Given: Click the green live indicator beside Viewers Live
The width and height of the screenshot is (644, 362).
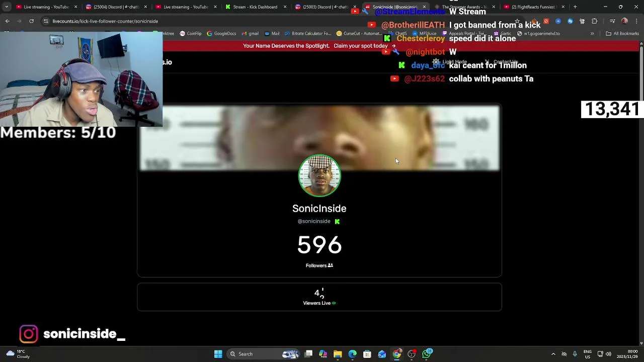Looking at the screenshot, I should (334, 303).
